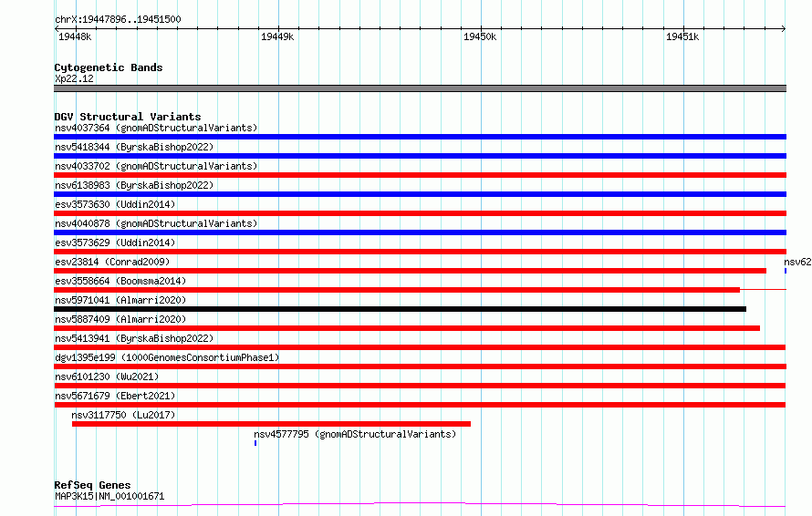Select the nsv4040878 gnomADStructuralVariants label
The height and width of the screenshot is (516, 812).
[x=156, y=223]
